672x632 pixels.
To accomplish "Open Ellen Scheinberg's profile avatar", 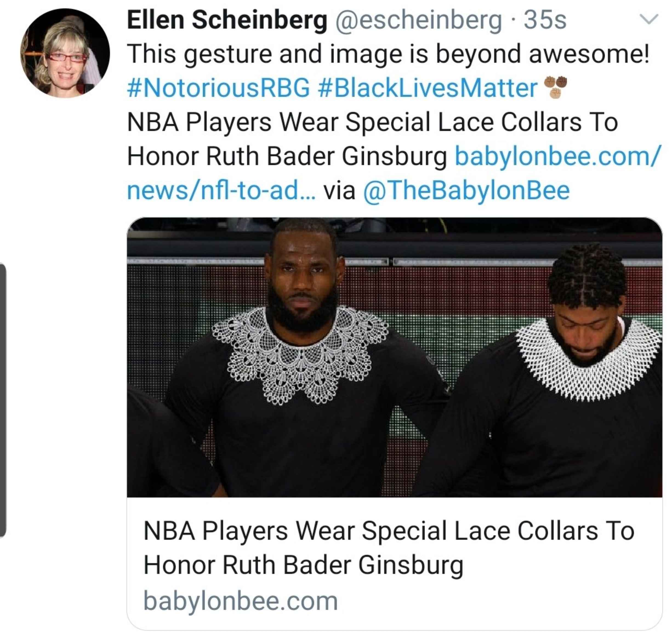I will pyautogui.click(x=65, y=53).
